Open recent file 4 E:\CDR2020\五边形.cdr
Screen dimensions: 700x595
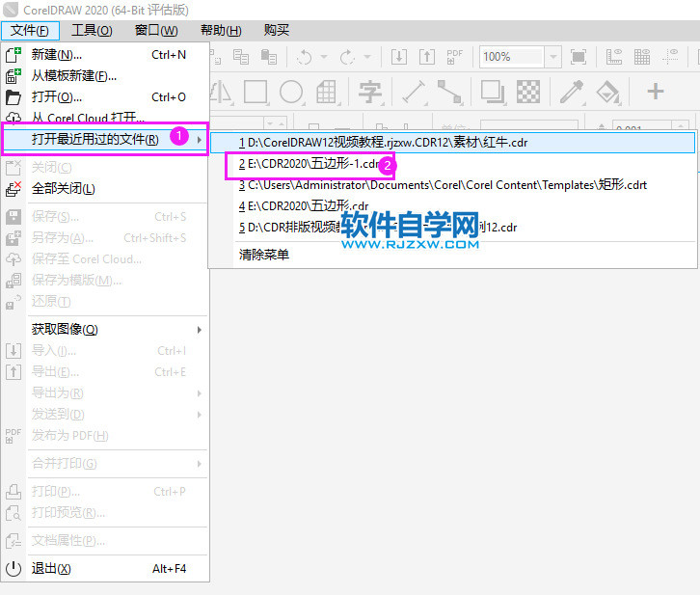click(x=452, y=205)
